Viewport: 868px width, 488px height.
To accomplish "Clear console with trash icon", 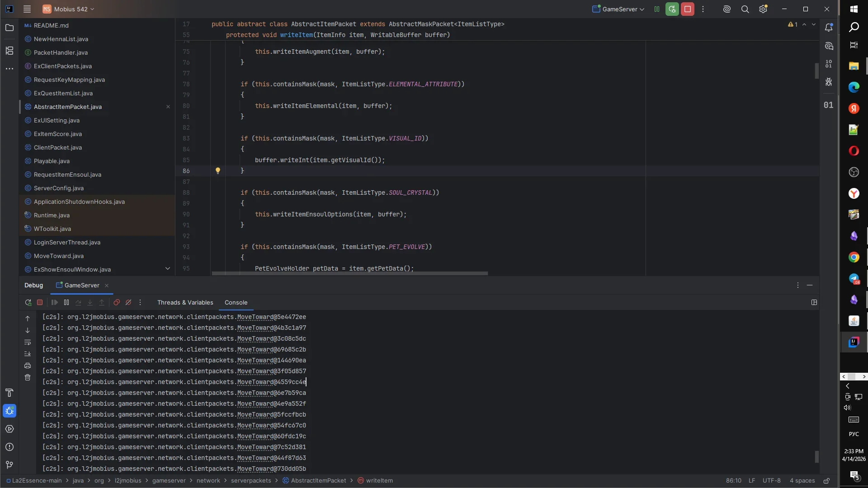I will click(28, 377).
